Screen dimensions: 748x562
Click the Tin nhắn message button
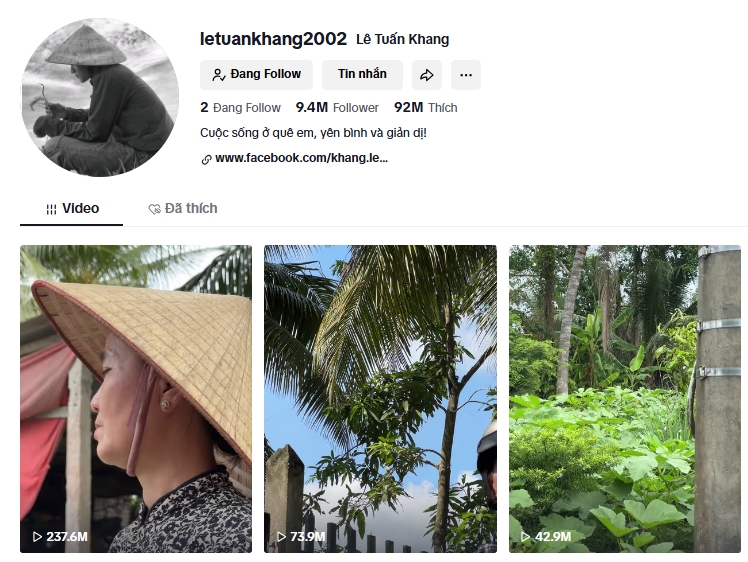pos(362,75)
